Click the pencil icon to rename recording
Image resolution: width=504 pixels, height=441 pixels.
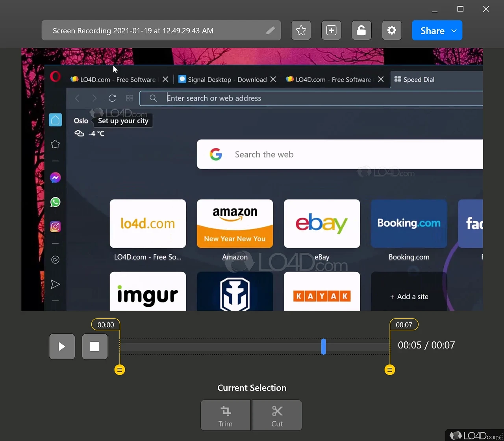tap(271, 31)
